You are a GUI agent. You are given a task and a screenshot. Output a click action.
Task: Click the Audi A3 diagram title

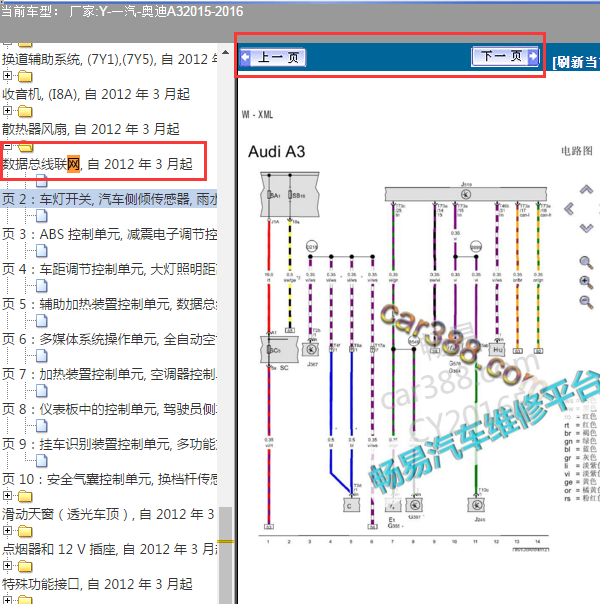pos(277,152)
